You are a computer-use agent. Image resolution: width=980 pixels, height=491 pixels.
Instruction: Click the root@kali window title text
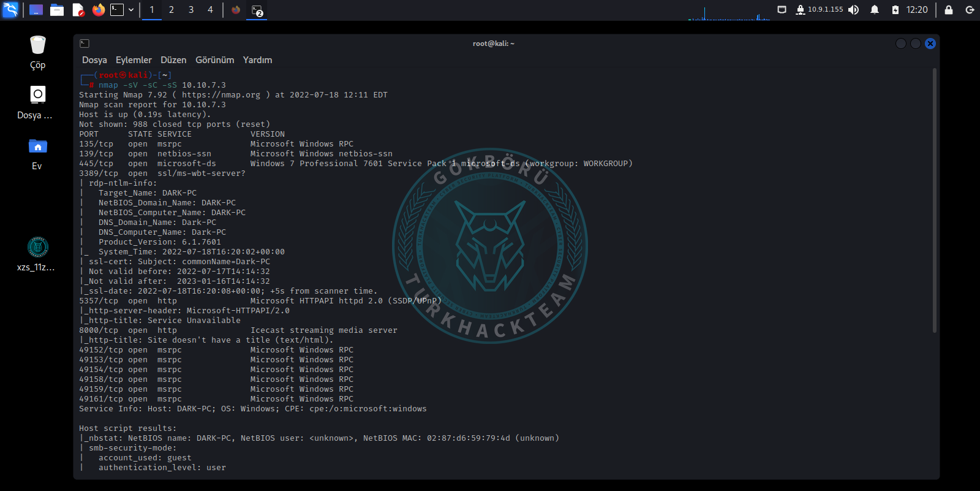[494, 44]
